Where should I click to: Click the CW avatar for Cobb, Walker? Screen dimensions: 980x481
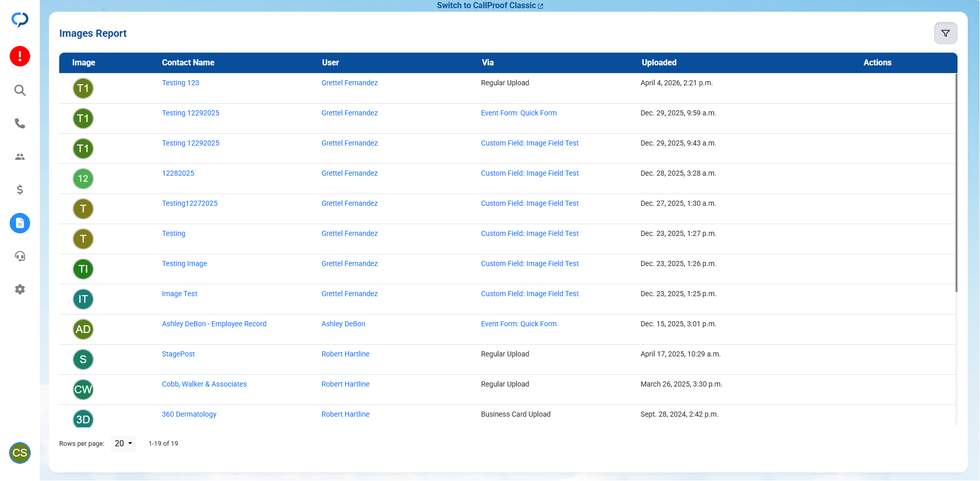tap(83, 390)
